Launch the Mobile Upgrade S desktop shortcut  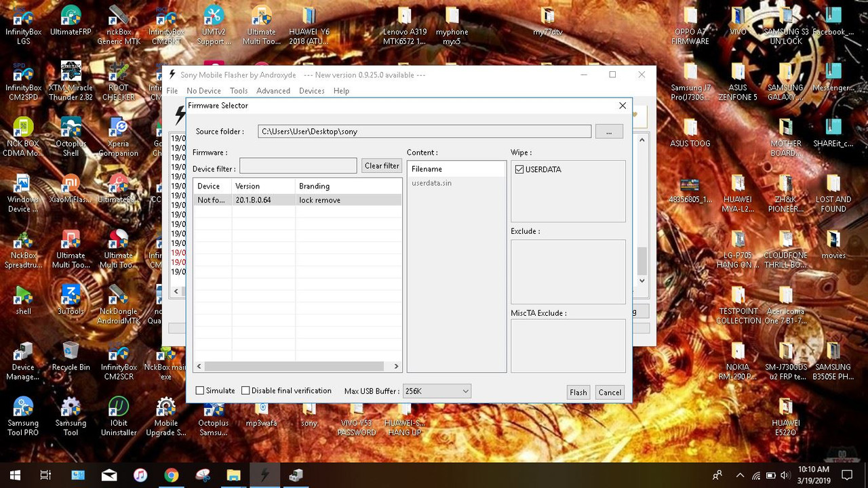166,416
